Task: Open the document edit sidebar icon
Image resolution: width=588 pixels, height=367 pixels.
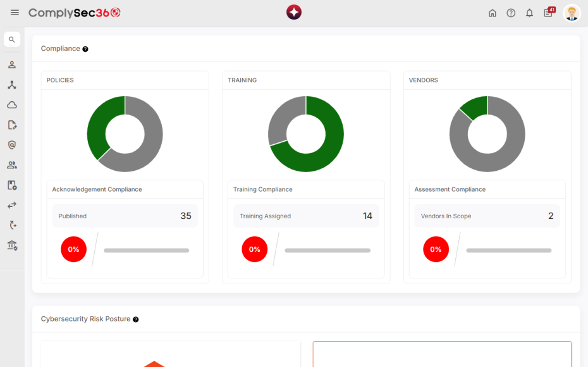Action: coord(12,125)
